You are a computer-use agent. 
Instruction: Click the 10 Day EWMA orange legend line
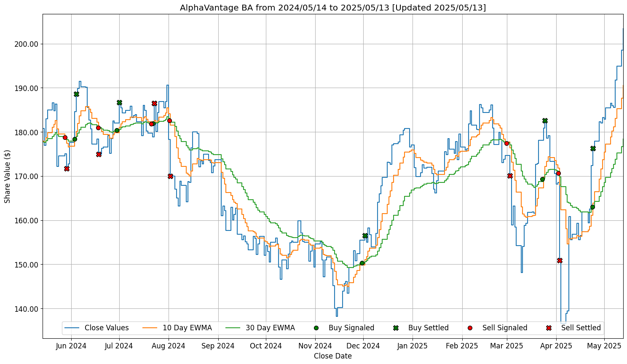(x=150, y=328)
